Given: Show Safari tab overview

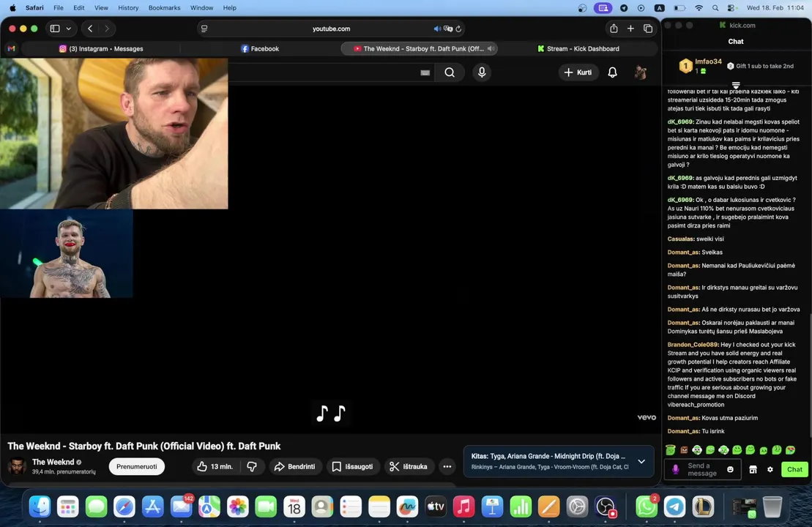Looking at the screenshot, I should click(648, 29).
